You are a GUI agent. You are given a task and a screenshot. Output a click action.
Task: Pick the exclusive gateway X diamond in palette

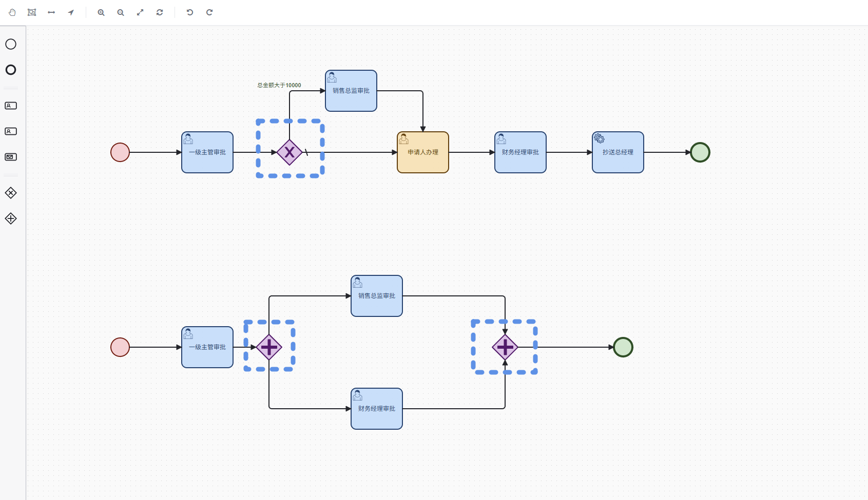(11, 193)
